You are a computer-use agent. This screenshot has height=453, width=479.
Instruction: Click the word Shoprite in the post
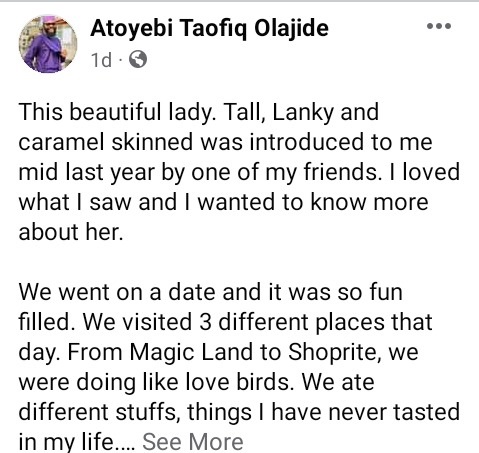[334, 352]
